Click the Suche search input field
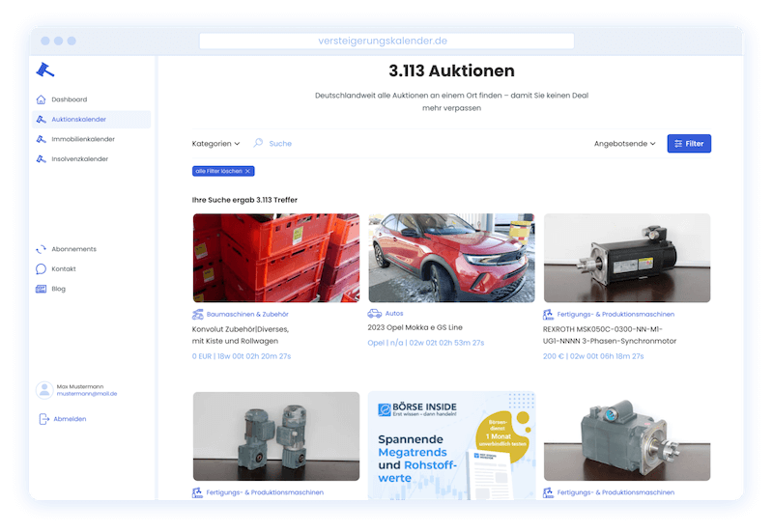This screenshot has height=532, width=773. tap(280, 144)
